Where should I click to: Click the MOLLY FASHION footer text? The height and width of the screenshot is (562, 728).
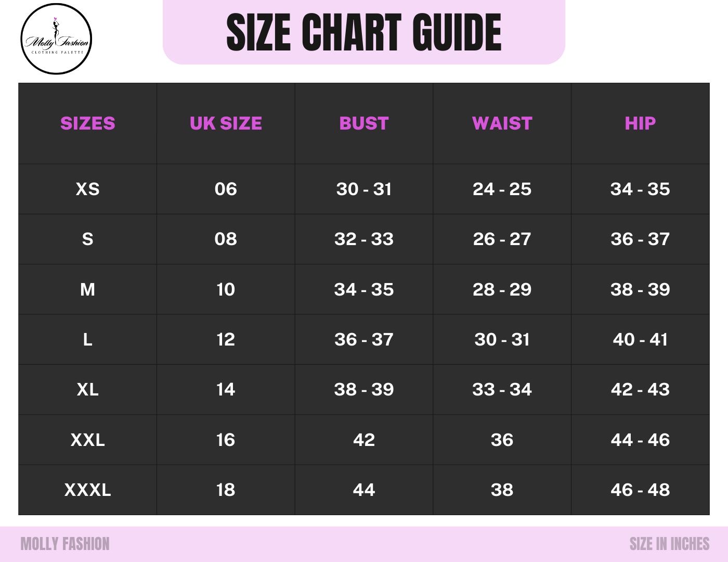coord(65,544)
